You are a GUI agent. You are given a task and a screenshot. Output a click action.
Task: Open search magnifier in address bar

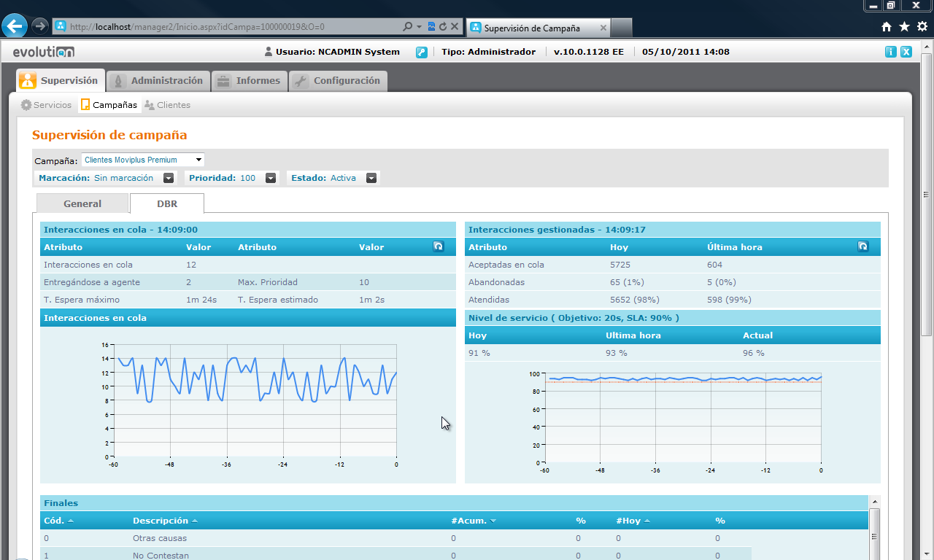408,27
